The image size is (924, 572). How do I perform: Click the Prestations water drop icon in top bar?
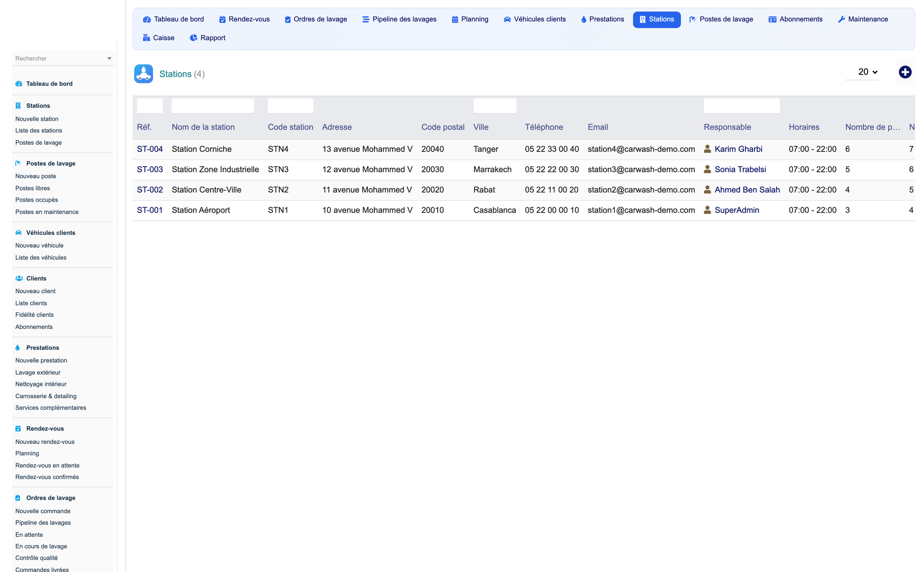[x=584, y=19]
